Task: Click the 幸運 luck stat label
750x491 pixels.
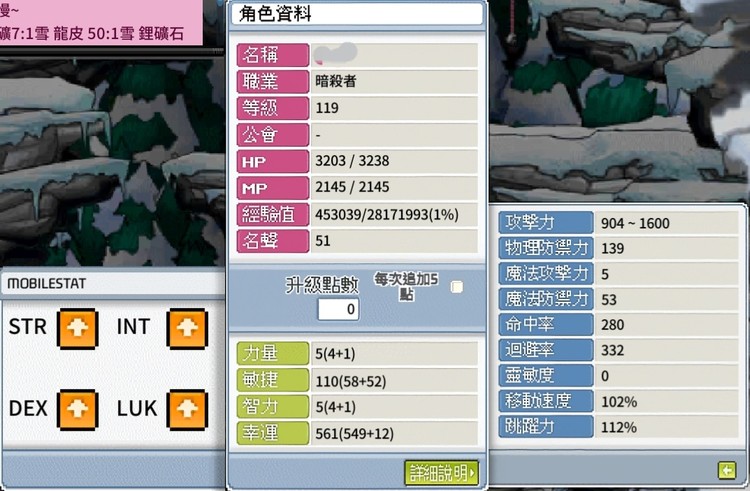Action: point(273,433)
